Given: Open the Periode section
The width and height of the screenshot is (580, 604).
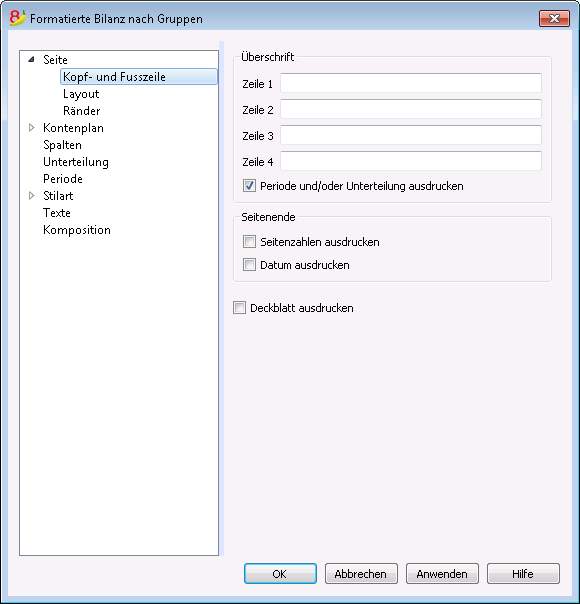Looking at the screenshot, I should coord(63,179).
